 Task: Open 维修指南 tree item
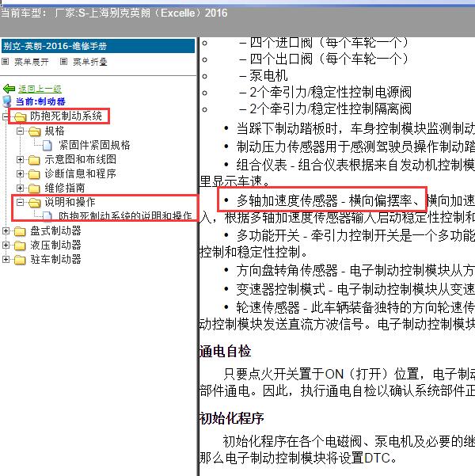(65, 188)
